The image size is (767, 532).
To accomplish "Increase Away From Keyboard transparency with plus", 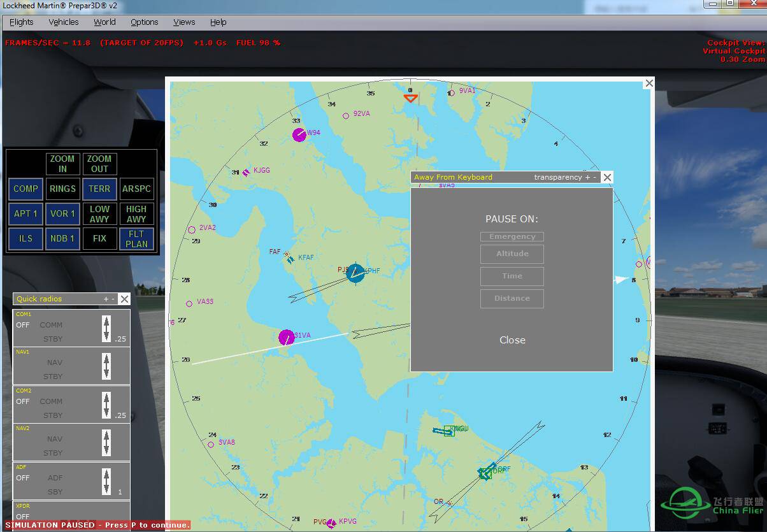I will click(587, 177).
